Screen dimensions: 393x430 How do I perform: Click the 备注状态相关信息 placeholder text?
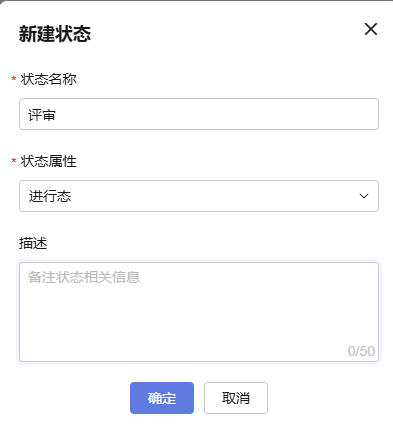(x=84, y=277)
